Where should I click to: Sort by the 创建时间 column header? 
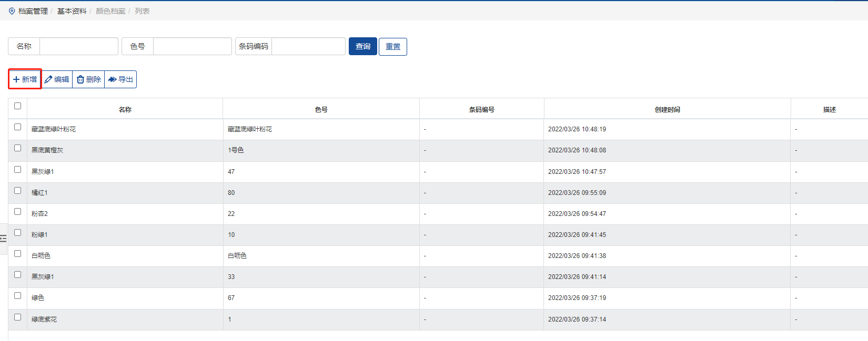coord(667,109)
